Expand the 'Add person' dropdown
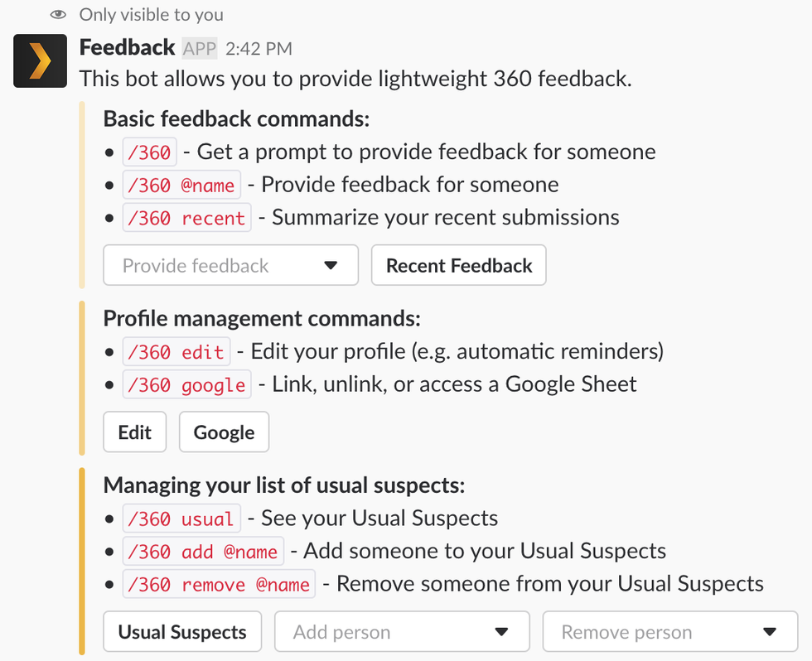The width and height of the screenshot is (812, 661). (x=402, y=632)
